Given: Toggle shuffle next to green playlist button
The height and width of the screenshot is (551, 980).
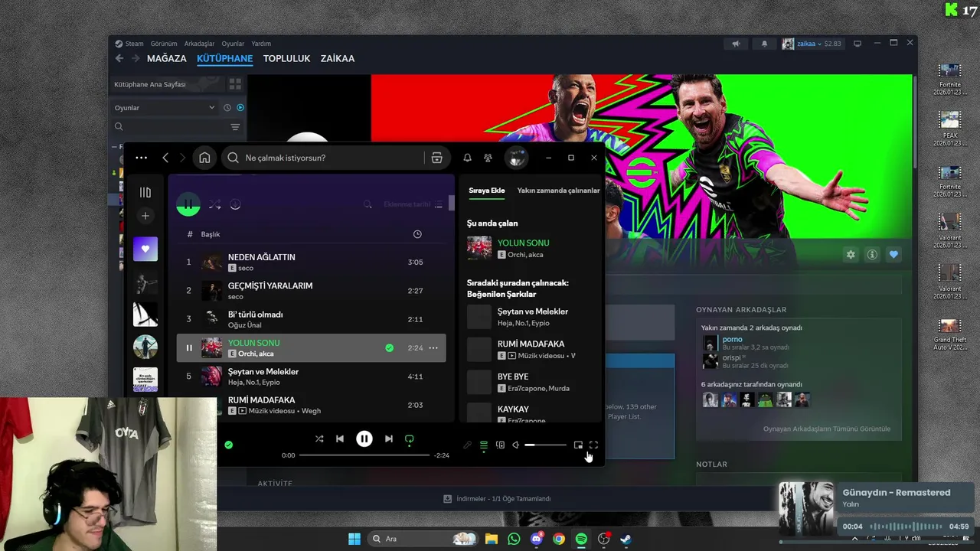Looking at the screenshot, I should (214, 204).
